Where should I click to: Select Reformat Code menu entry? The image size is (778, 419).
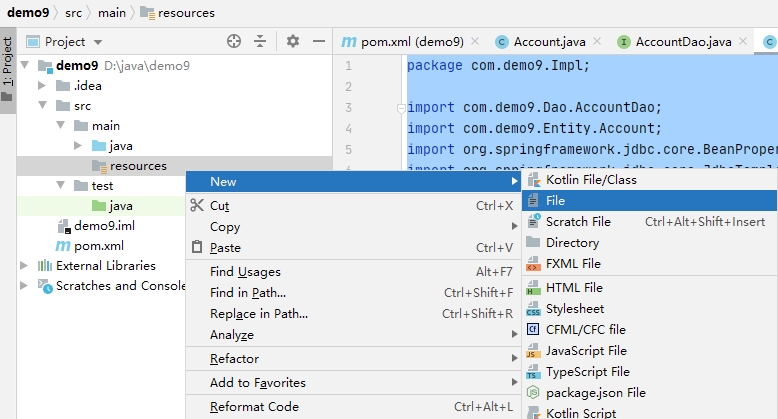click(254, 407)
